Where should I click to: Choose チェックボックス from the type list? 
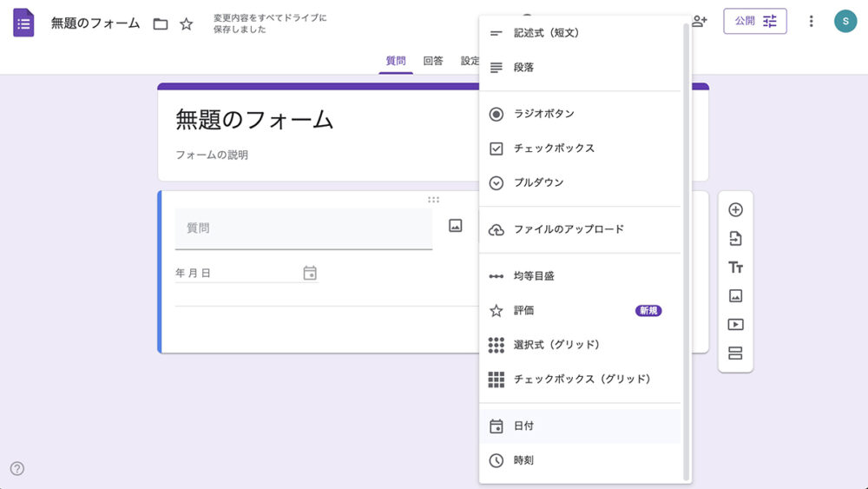tap(554, 149)
